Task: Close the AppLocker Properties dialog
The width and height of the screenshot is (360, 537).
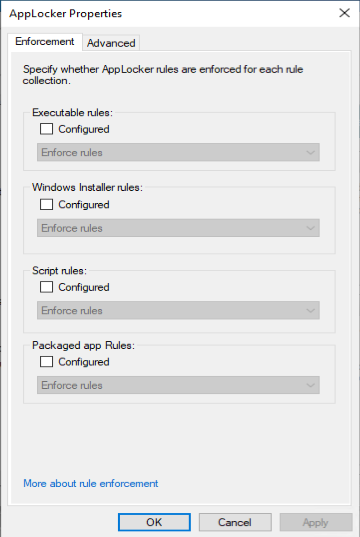Action: [344, 13]
